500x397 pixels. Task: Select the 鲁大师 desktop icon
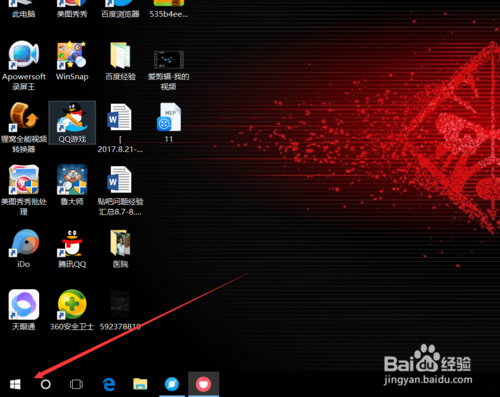(72, 185)
